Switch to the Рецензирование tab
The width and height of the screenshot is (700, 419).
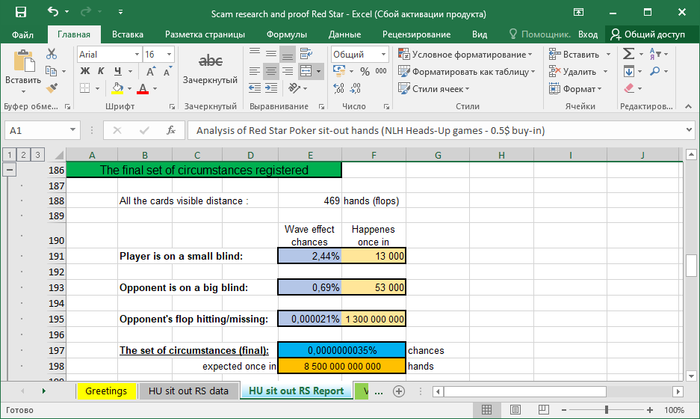point(416,34)
